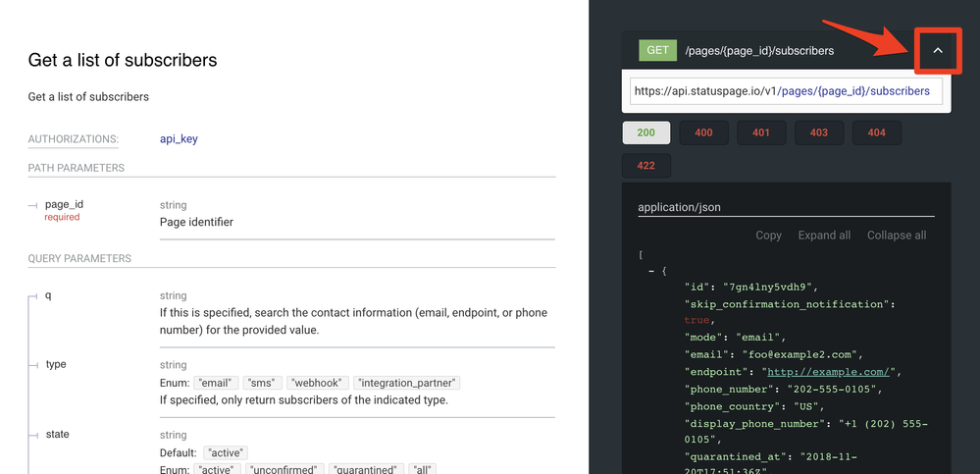This screenshot has width=980, height=474.
Task: Collapse the endpoint panel chevron
Action: pos(938,51)
